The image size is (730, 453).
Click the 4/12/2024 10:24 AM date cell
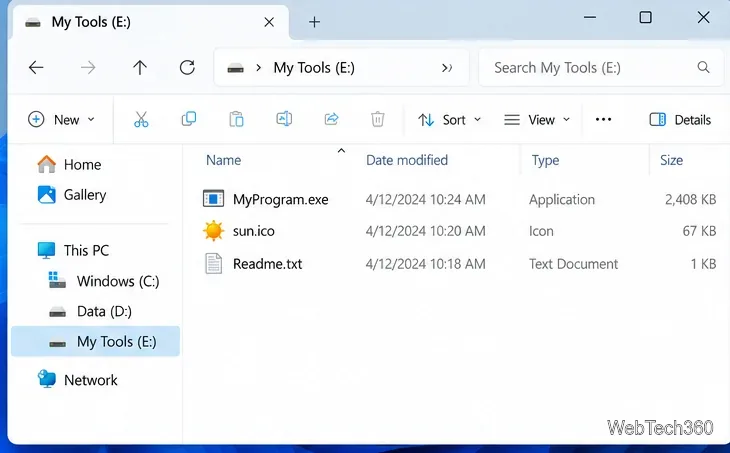click(426, 199)
